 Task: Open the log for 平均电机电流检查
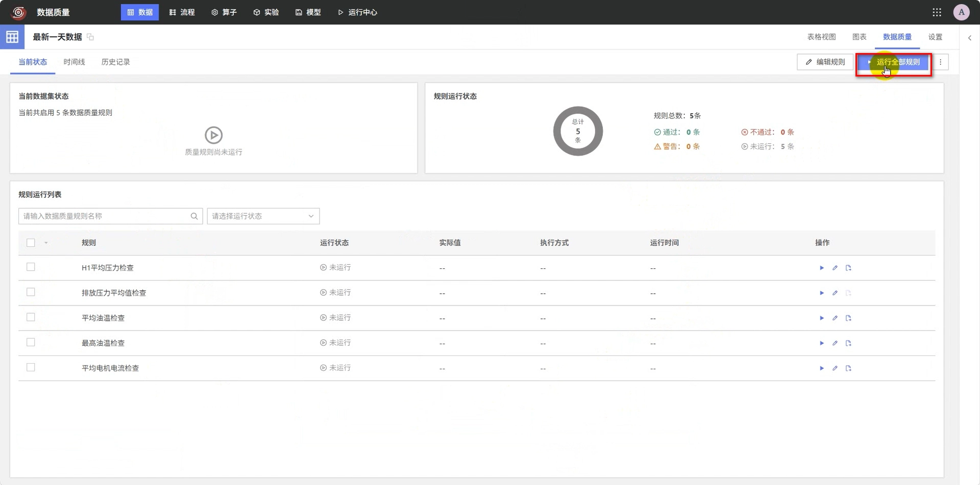click(848, 368)
